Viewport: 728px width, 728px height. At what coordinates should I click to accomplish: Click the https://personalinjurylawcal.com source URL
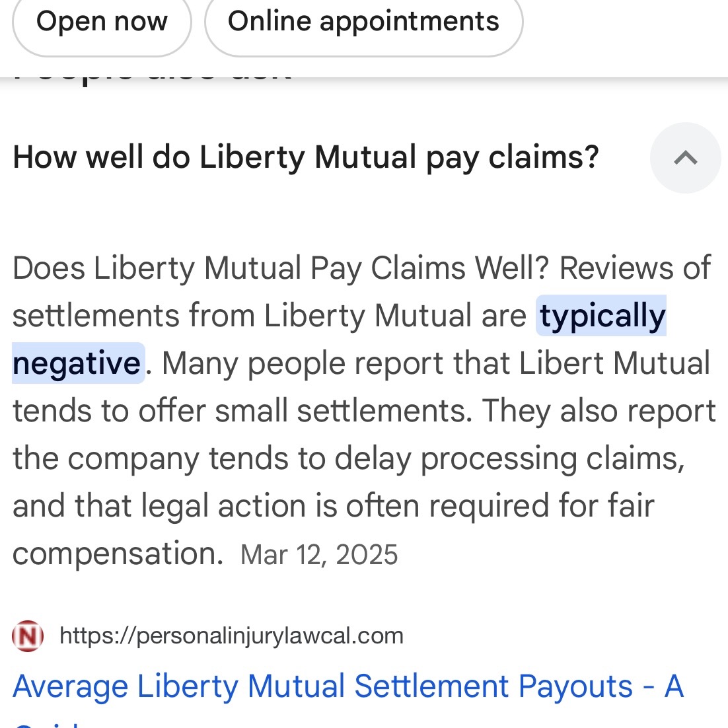coord(231,636)
